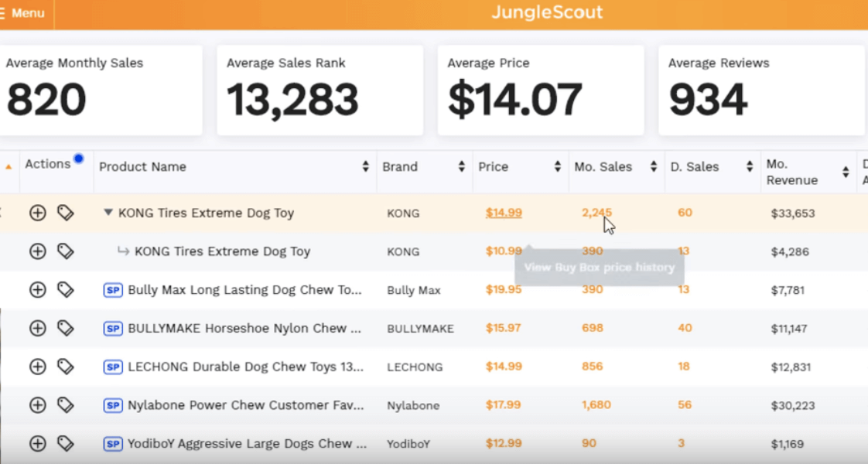Click the SP badge next to Nylabone Power Chew
The height and width of the screenshot is (464, 868).
pos(113,405)
